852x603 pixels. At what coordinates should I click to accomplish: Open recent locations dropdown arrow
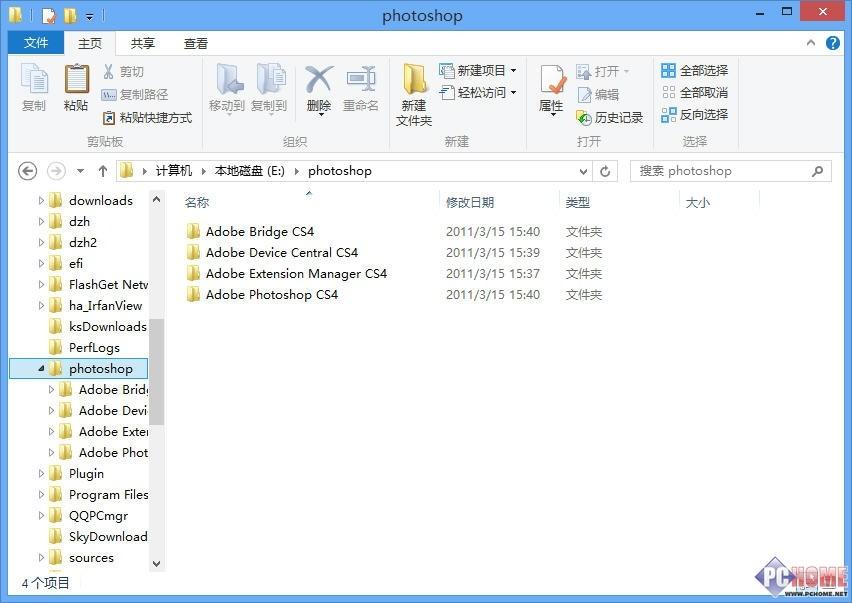click(80, 171)
